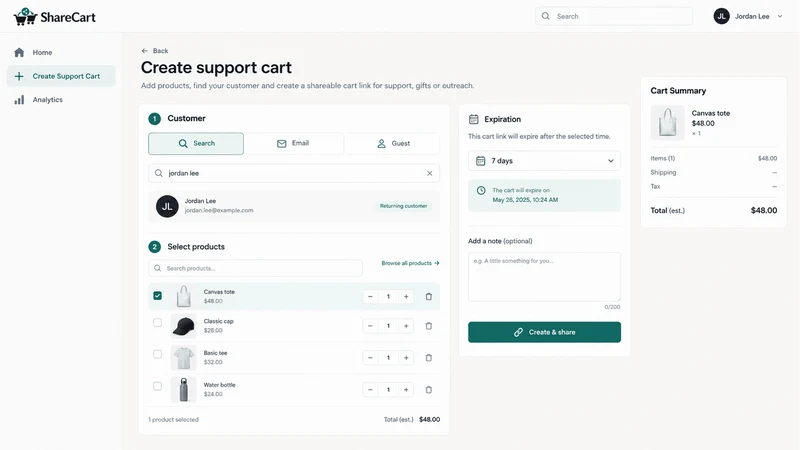Switch to the customer Email tab

293,143
